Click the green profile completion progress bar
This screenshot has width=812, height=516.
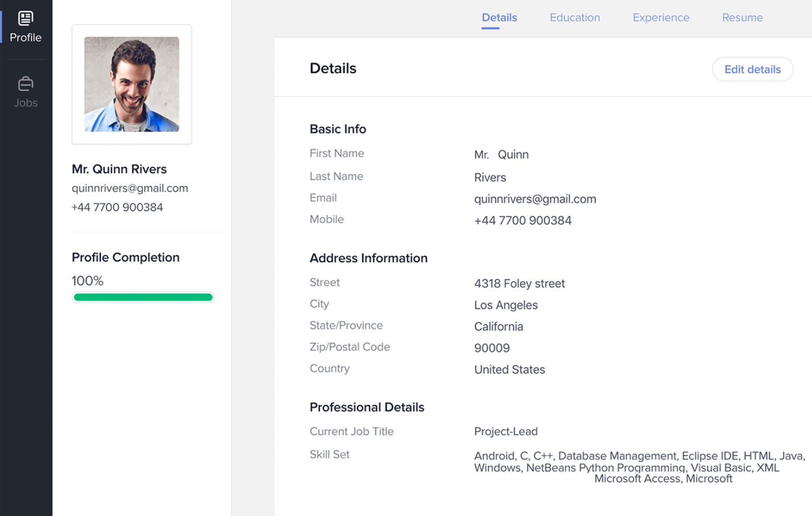click(x=143, y=297)
